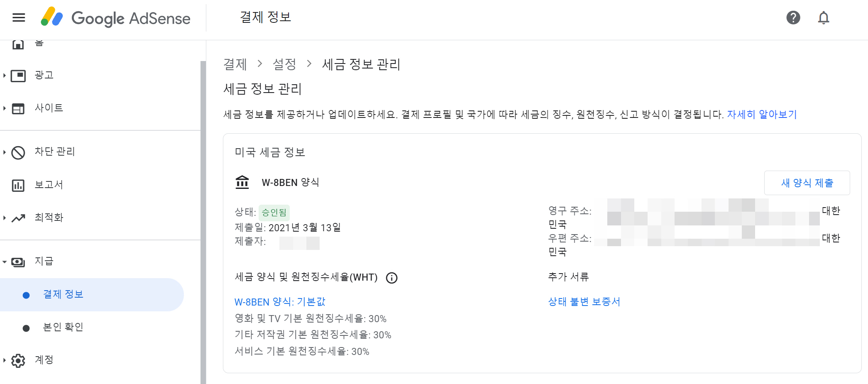Image resolution: width=868 pixels, height=384 pixels.
Task: Click the bank icon beside W-8BEN 양식
Action: click(x=242, y=182)
